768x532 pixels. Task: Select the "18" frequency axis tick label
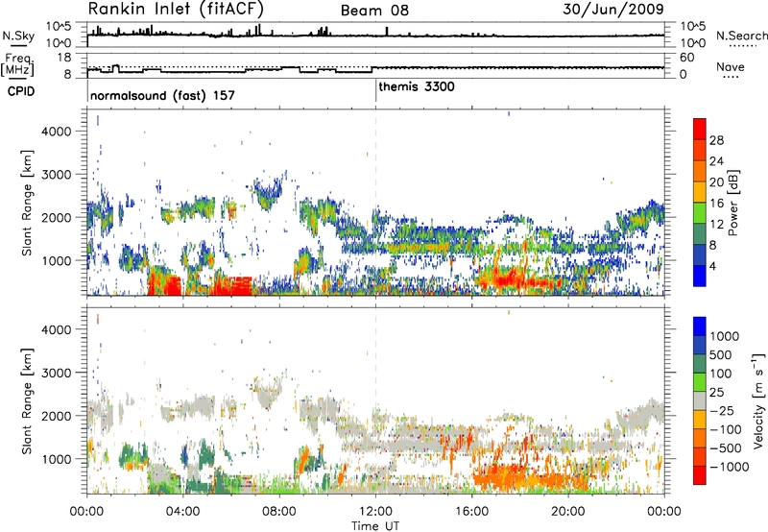point(64,58)
